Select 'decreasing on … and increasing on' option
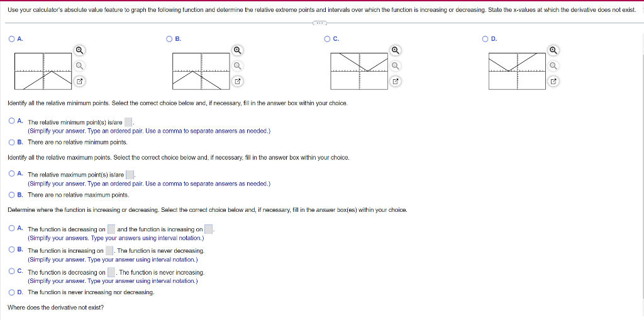644x320 pixels. pos(12,228)
